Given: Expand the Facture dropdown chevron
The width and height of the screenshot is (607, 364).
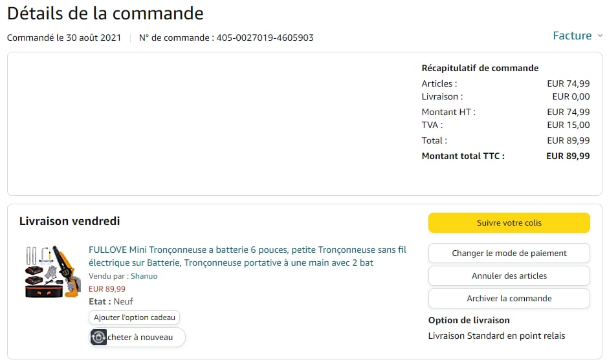Looking at the screenshot, I should point(599,36).
